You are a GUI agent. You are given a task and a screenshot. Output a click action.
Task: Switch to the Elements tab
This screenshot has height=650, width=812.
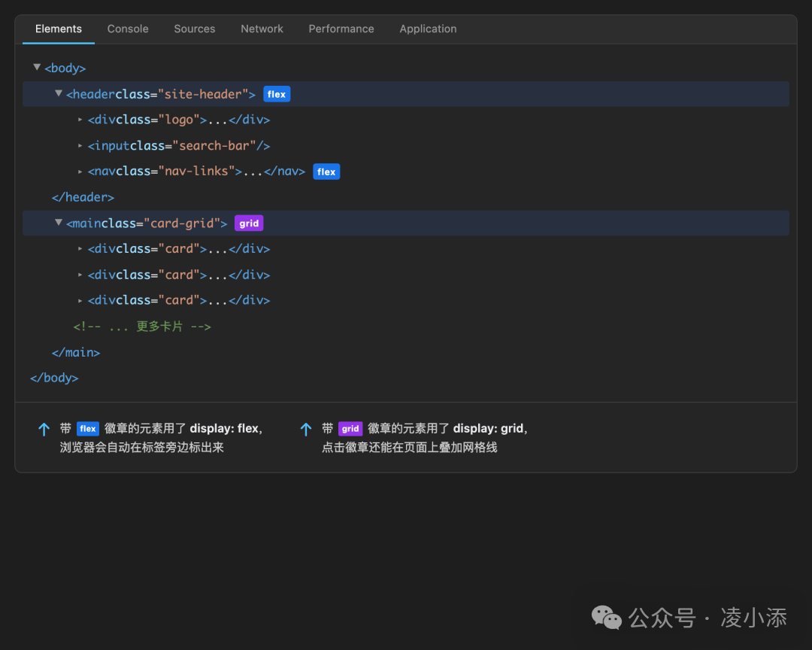59,29
